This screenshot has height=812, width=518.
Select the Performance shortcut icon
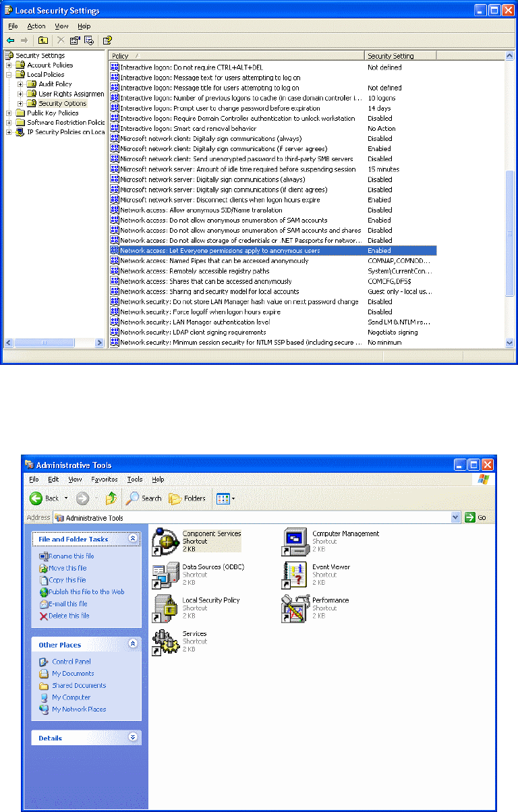click(294, 608)
